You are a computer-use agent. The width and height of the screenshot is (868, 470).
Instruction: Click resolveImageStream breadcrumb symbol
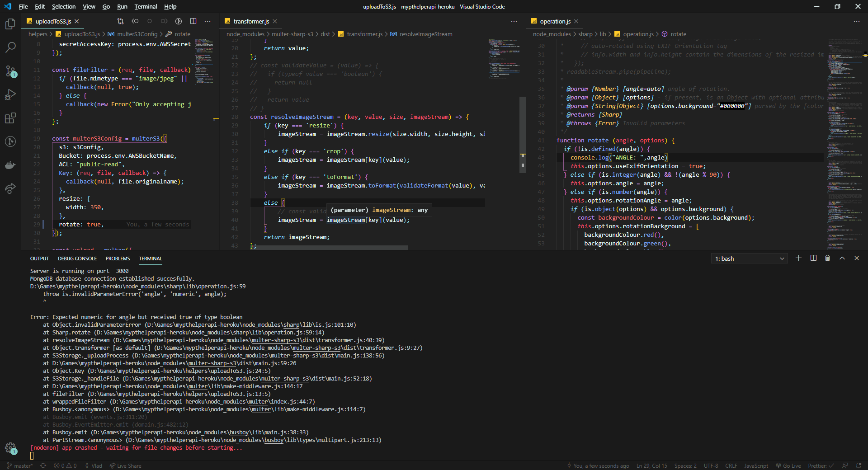pyautogui.click(x=426, y=34)
